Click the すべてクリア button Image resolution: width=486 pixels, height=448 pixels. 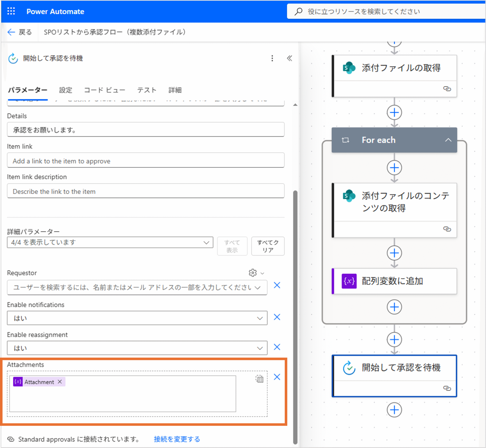[268, 246]
